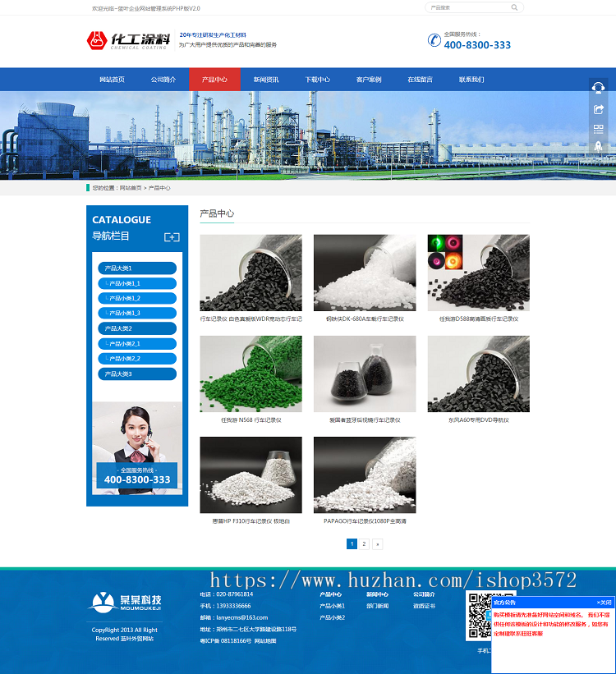Click the share arrow sidebar icon
616x674 pixels.
pos(598,109)
